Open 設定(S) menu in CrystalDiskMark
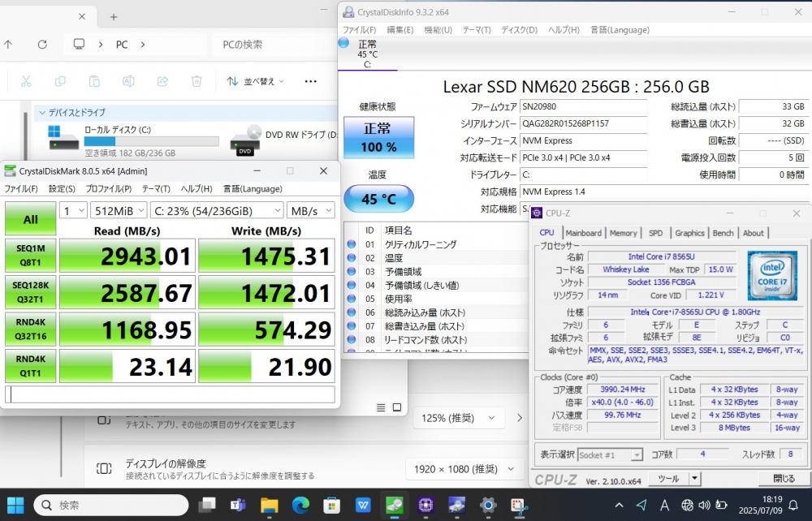Screen dimensions: 812x521 63,189
